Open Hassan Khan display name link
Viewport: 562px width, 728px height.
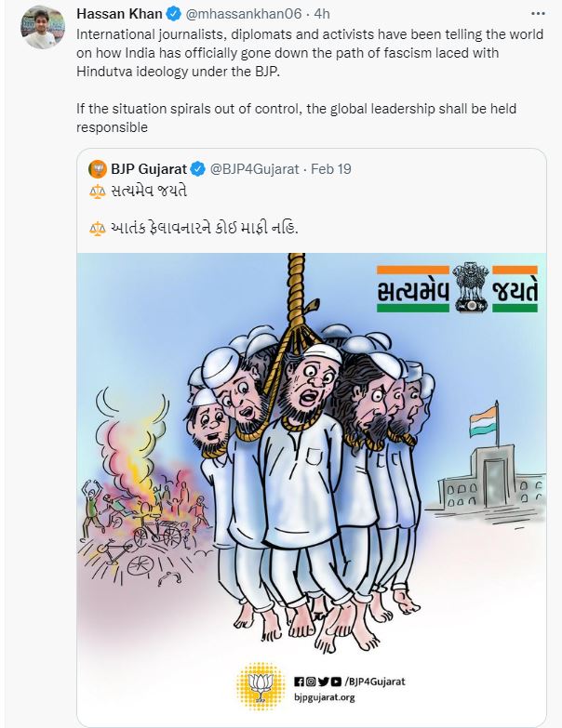point(119,14)
